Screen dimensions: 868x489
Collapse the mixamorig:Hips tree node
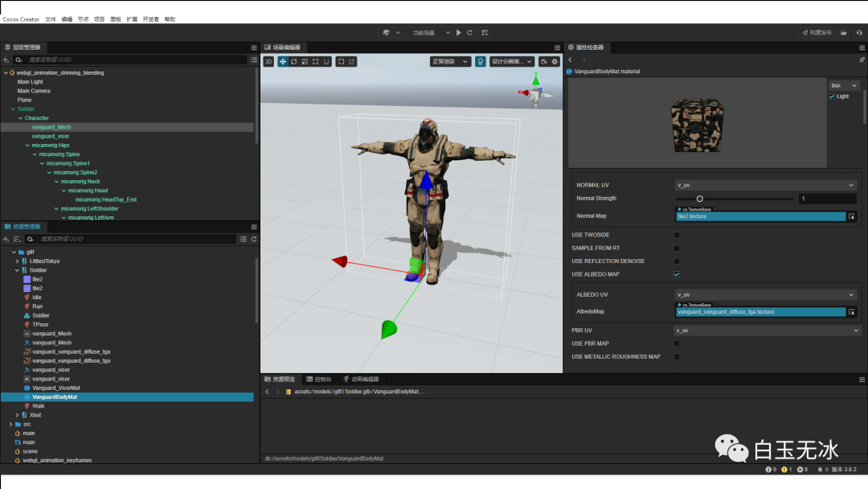click(27, 146)
